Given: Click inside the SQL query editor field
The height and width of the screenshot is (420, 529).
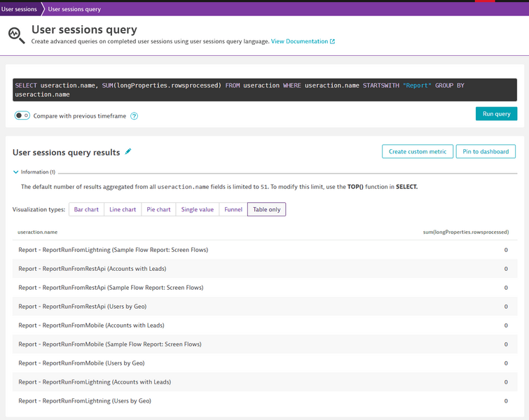Looking at the screenshot, I should [x=264, y=90].
